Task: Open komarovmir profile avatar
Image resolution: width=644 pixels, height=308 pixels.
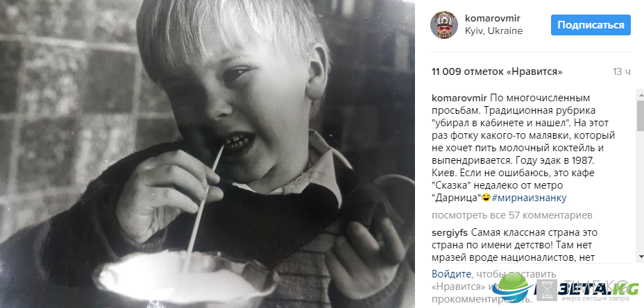Action: [443, 25]
